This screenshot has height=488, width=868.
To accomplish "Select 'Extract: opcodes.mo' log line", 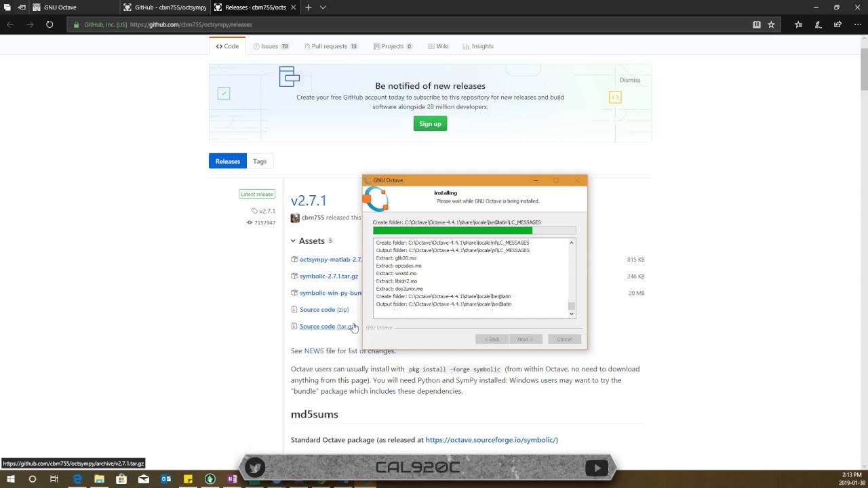I will pos(399,266).
